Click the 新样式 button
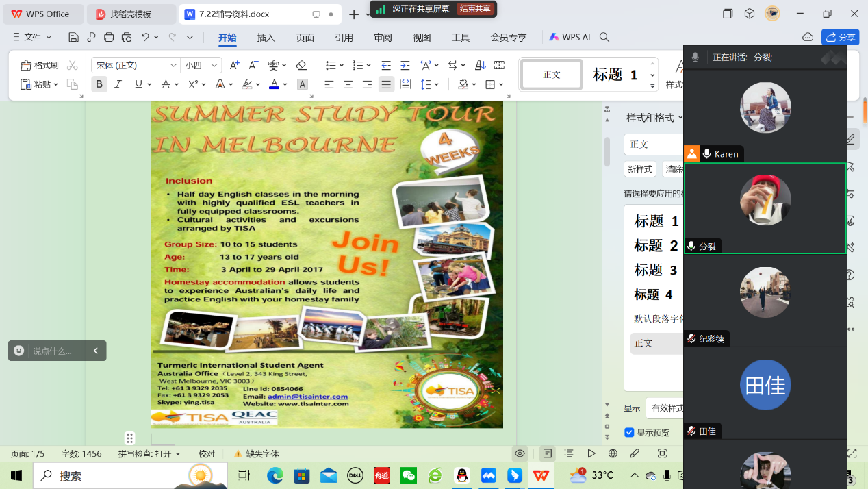This screenshot has width=868, height=489. (640, 169)
